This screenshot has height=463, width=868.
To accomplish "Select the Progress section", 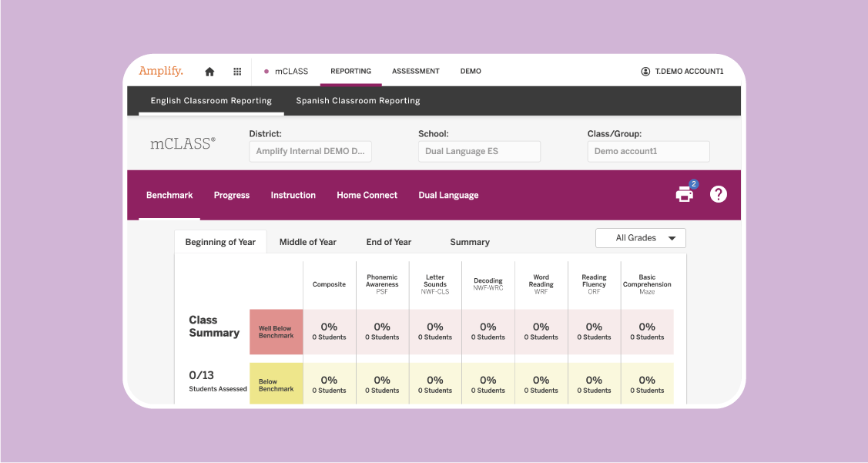I will (231, 195).
